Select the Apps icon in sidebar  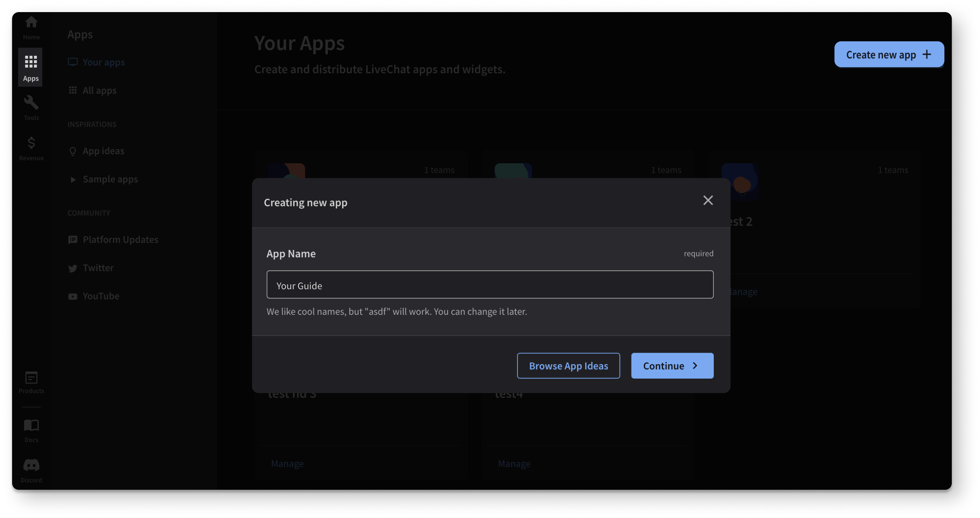coord(31,68)
